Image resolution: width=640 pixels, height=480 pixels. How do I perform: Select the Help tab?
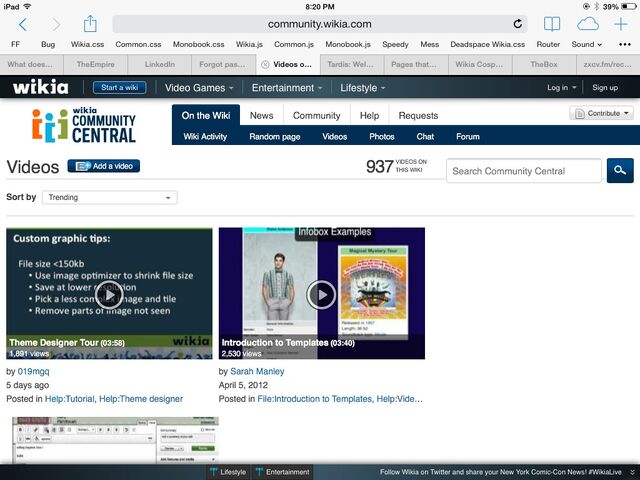point(369,116)
